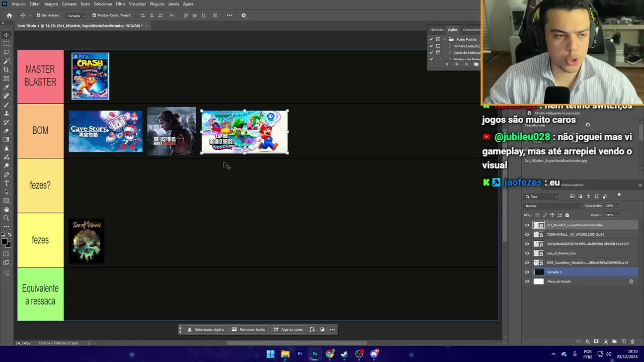This screenshot has height=362, width=644.
Task: Open the Preen. fill value dropdown arrow
Action: (x=618, y=215)
